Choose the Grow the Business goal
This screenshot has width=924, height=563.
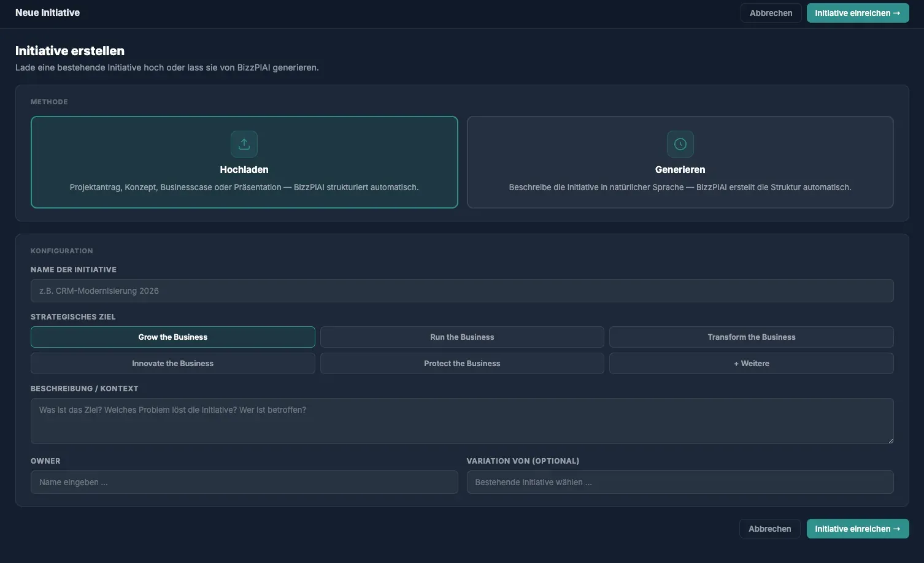173,337
